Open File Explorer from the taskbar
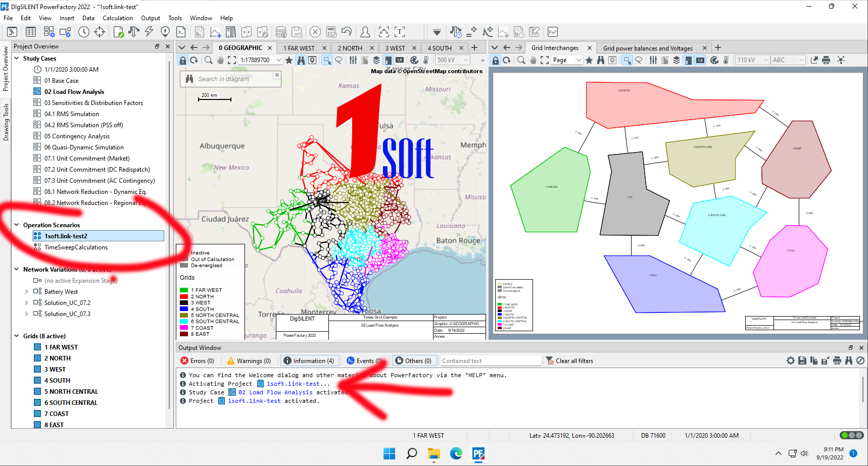Screen dimensions: 868x466 [x=434, y=453]
